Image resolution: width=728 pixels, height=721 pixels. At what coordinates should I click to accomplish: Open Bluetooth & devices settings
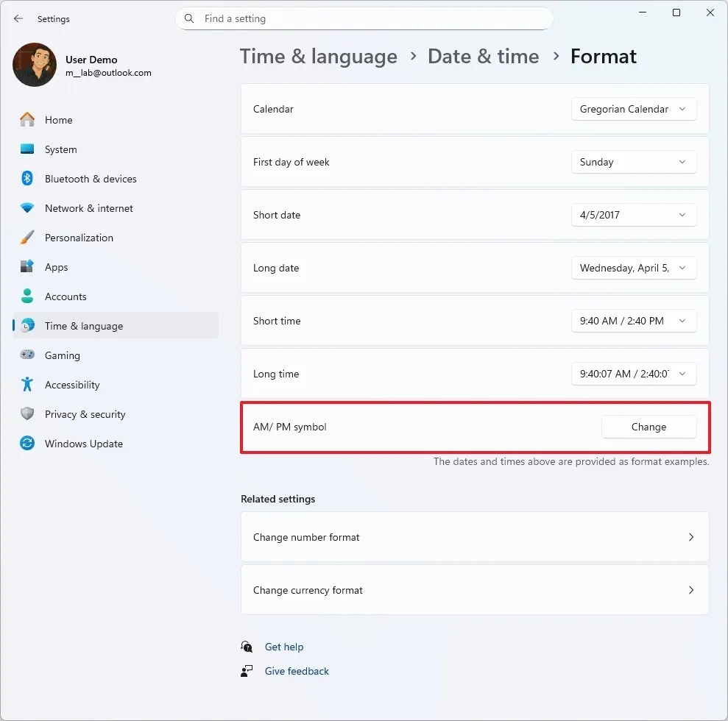point(27,179)
